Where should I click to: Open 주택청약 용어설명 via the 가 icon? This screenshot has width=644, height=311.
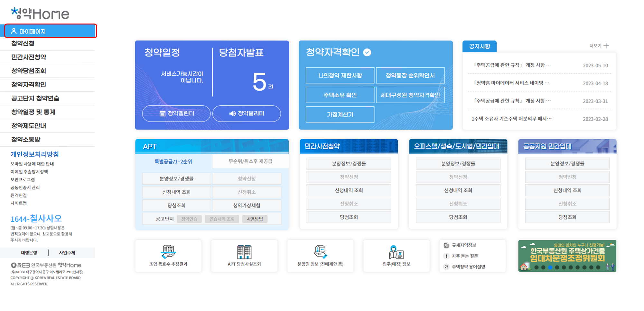[x=446, y=267]
